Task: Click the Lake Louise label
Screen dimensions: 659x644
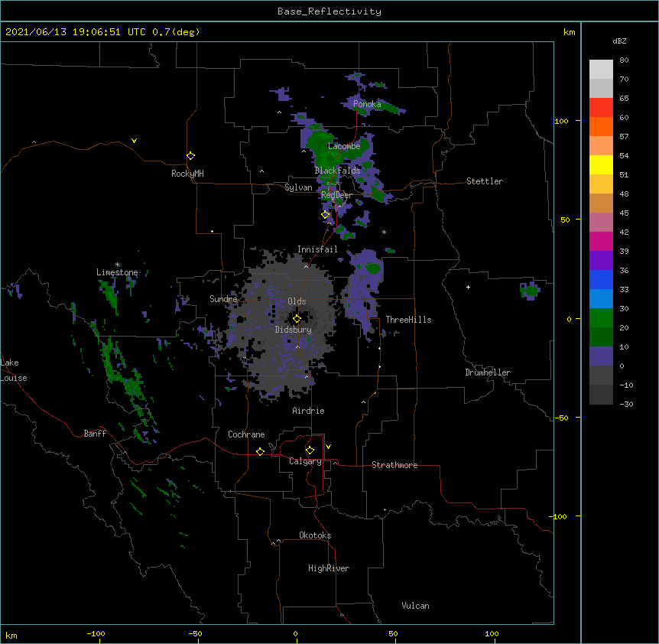Action: point(12,370)
